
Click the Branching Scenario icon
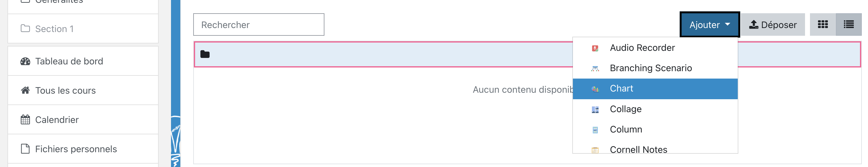[595, 69]
